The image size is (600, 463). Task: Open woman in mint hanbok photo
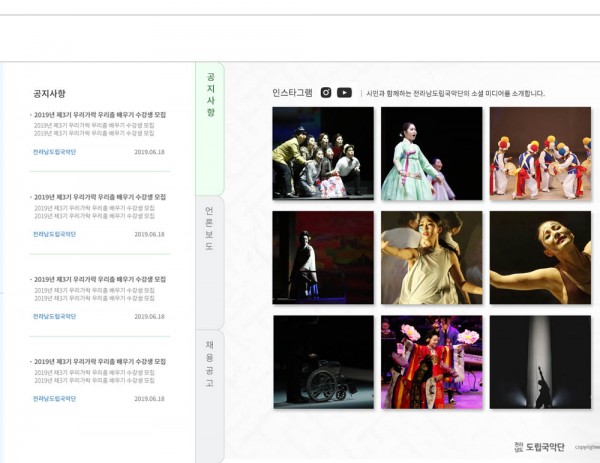432,153
